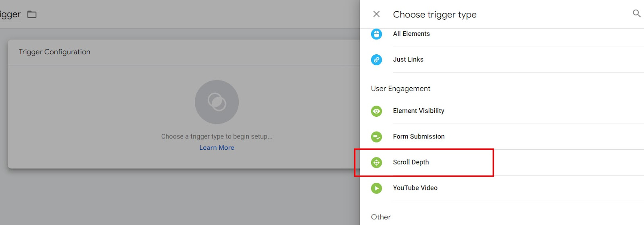Open the Learn More link
Image resolution: width=644 pixels, height=225 pixels.
coord(217,148)
